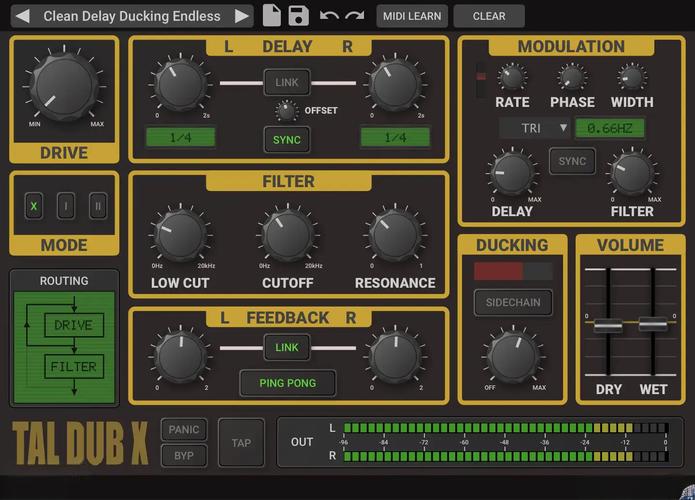This screenshot has width=695, height=500.
Task: Select mode II button
Action: 98,206
